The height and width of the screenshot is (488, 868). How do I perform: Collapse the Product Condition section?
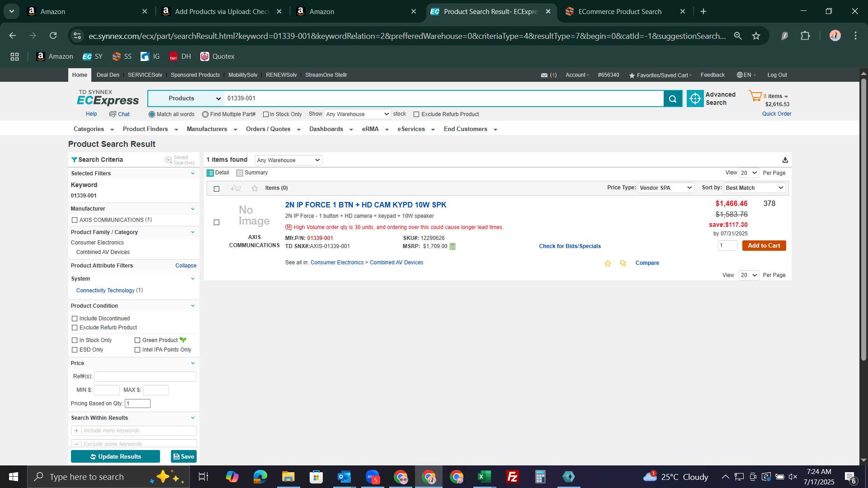(193, 306)
